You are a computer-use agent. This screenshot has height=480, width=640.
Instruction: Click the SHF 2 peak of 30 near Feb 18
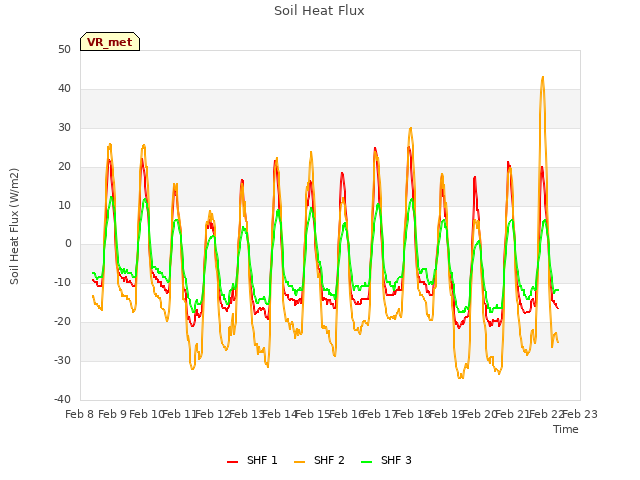[411, 128]
